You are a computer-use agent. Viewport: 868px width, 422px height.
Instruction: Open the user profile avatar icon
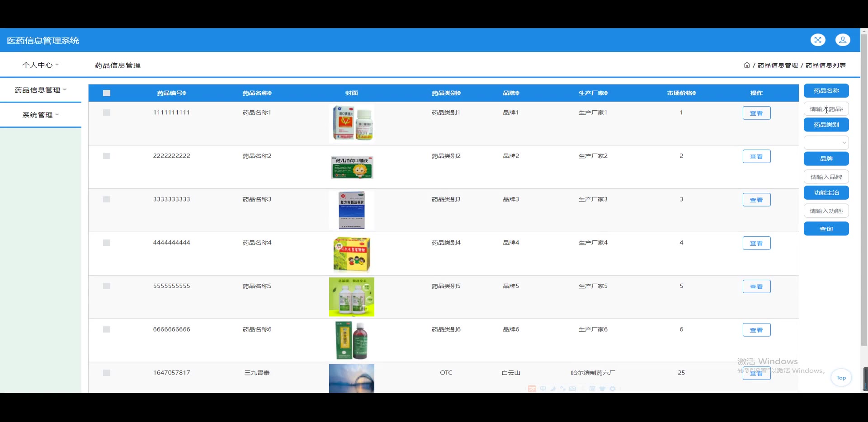(843, 40)
